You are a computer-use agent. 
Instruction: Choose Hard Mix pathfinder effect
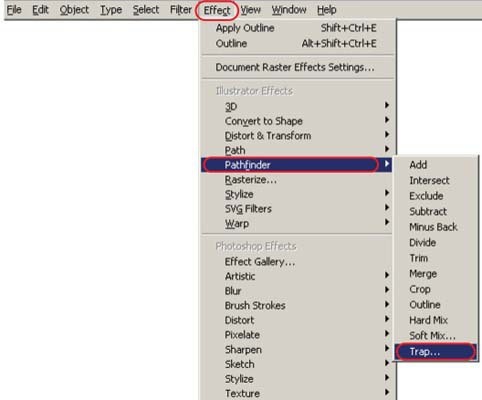436,320
